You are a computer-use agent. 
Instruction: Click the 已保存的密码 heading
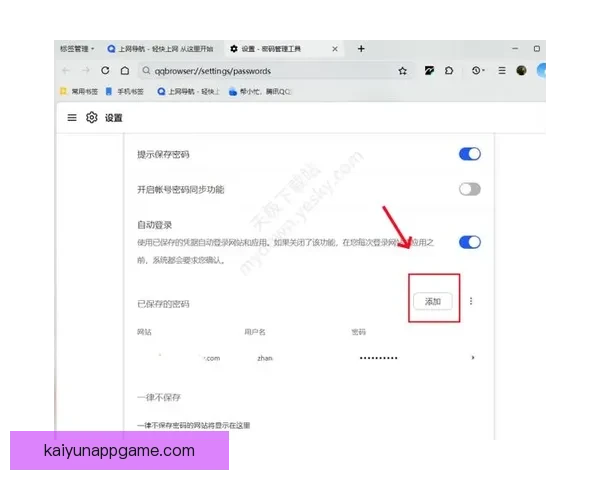click(163, 304)
